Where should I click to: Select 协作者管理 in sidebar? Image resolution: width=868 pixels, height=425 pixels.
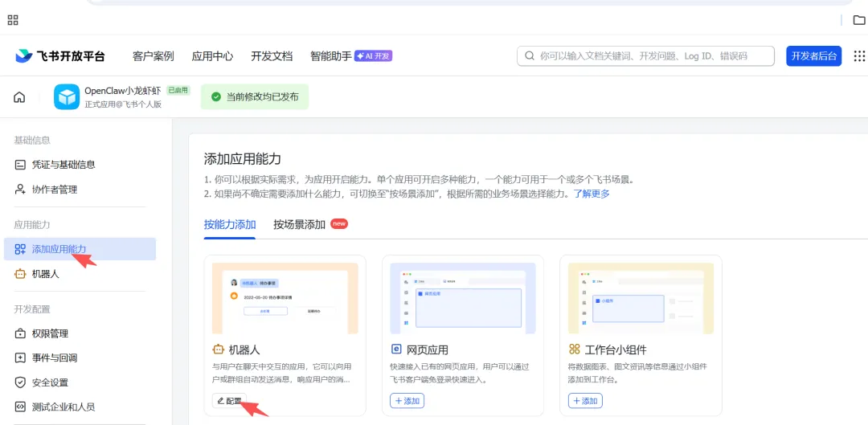tap(80, 190)
